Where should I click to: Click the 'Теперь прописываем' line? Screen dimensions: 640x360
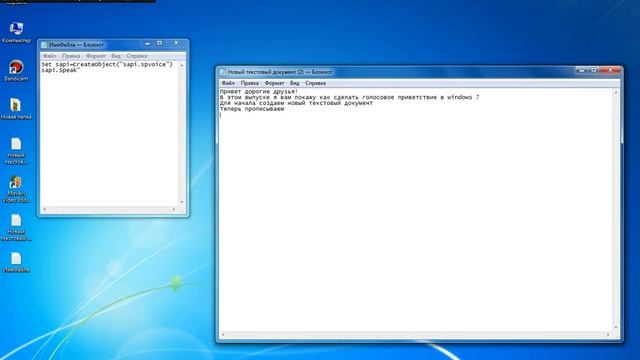(x=252, y=109)
